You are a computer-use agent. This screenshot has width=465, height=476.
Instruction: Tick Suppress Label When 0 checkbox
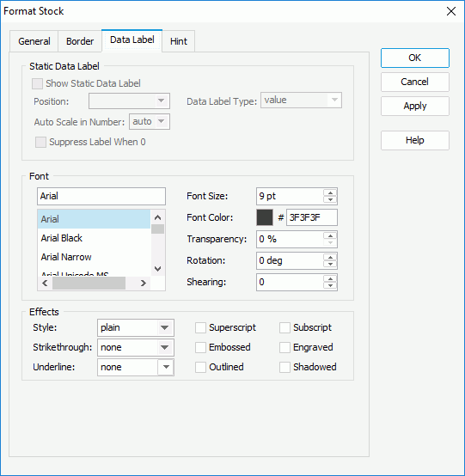pyautogui.click(x=40, y=142)
